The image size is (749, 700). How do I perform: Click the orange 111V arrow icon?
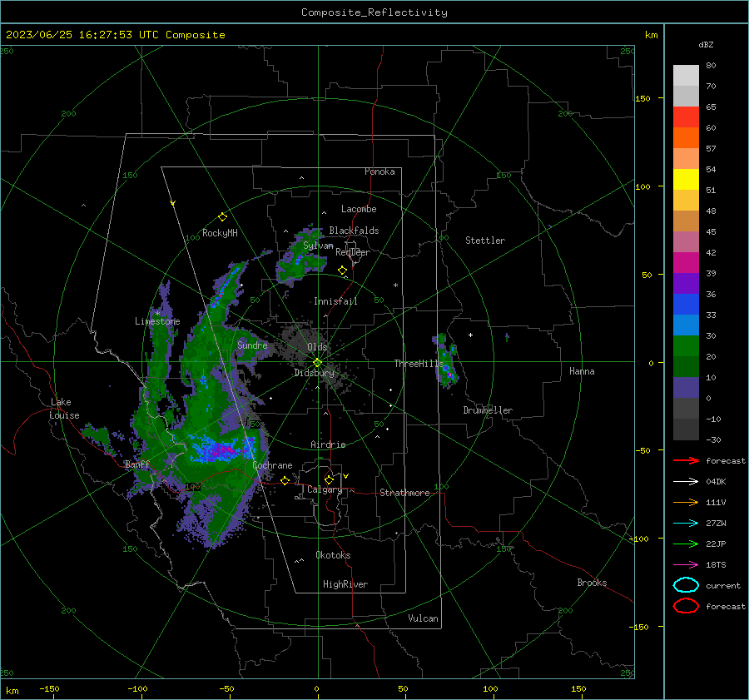coord(686,502)
